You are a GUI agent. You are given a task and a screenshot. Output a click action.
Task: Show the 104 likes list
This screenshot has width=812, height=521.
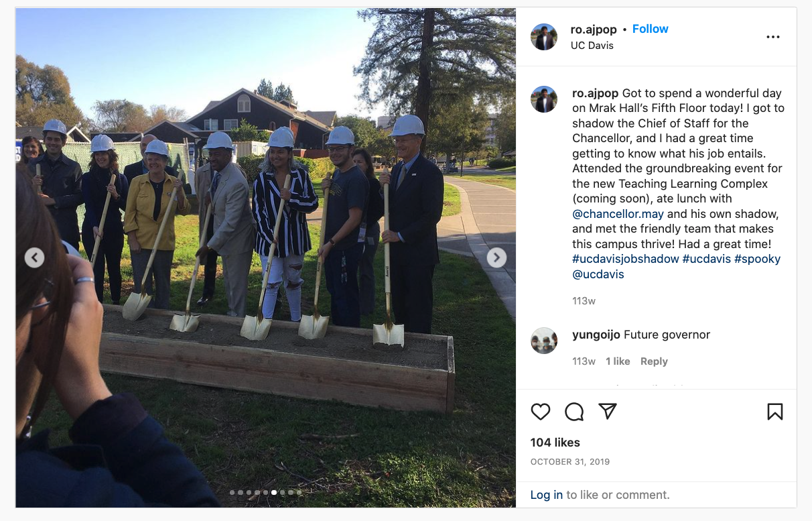click(555, 443)
